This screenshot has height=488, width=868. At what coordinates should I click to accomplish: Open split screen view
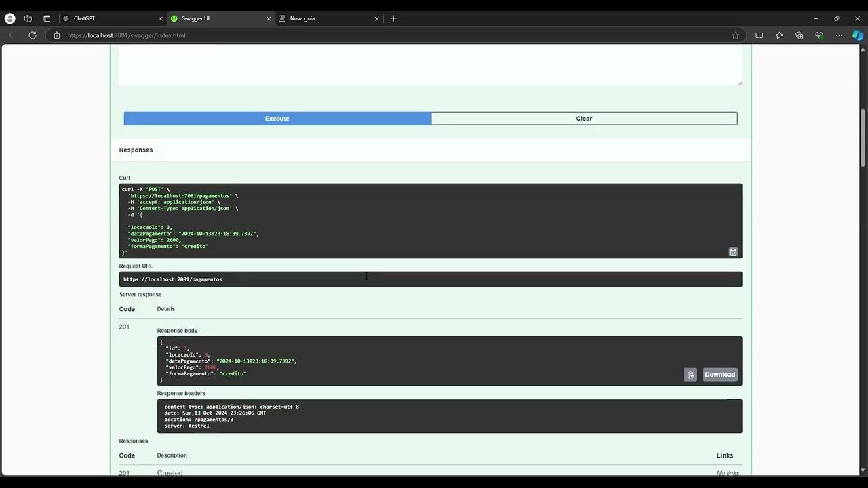pos(759,35)
